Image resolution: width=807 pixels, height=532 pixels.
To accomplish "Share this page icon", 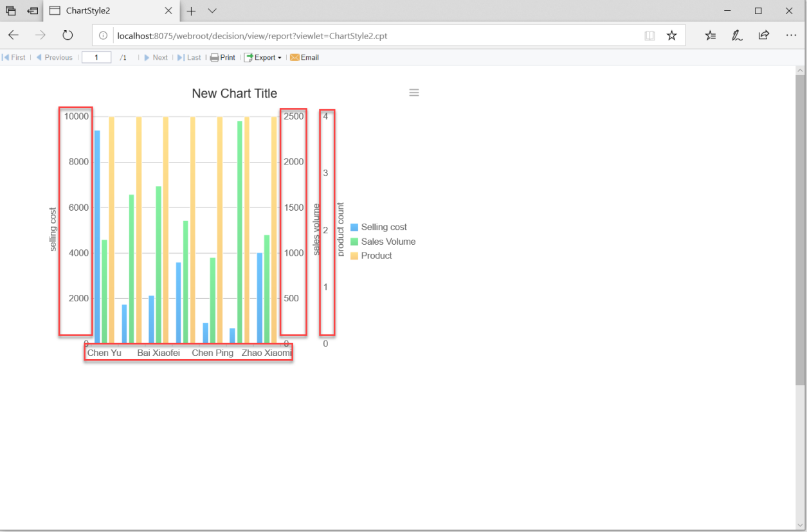I will 764,35.
